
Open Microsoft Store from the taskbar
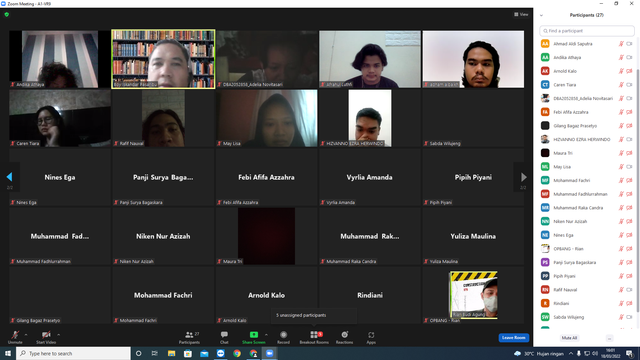pyautogui.click(x=188, y=353)
